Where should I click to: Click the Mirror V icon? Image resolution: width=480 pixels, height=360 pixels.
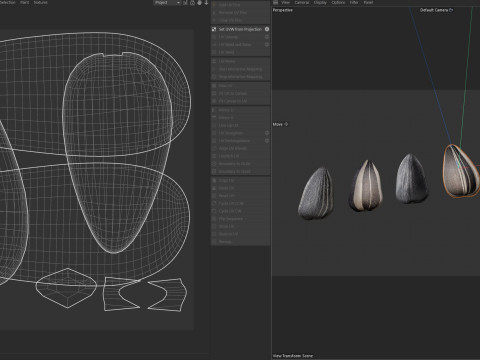[x=214, y=118]
